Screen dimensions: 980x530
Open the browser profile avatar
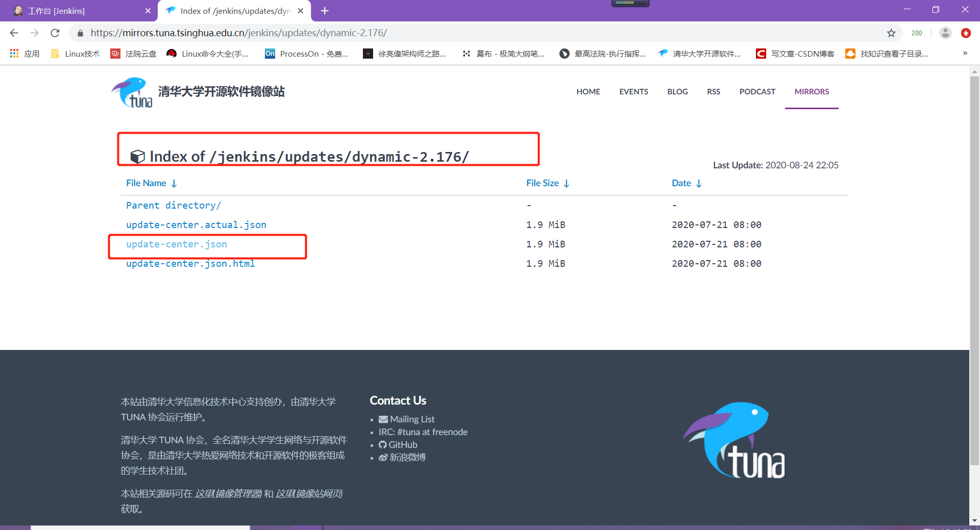(x=945, y=33)
